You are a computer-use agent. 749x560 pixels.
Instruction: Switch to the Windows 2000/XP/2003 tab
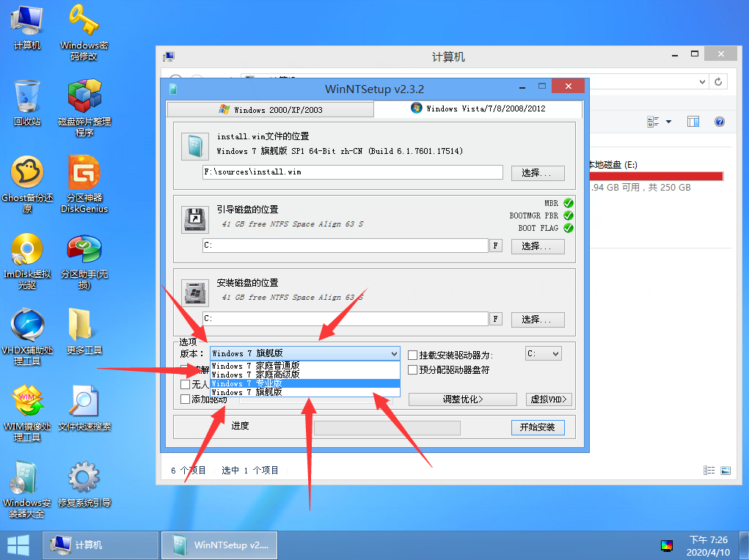point(270,110)
